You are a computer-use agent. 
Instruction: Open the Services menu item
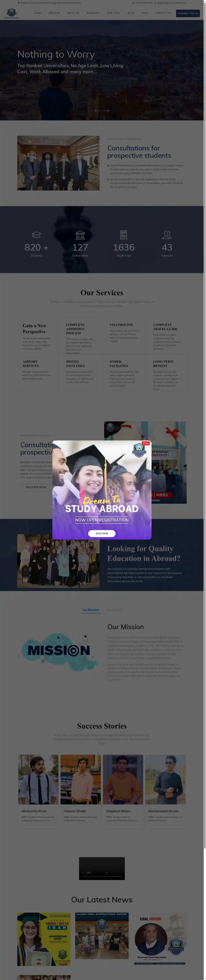[x=54, y=13]
